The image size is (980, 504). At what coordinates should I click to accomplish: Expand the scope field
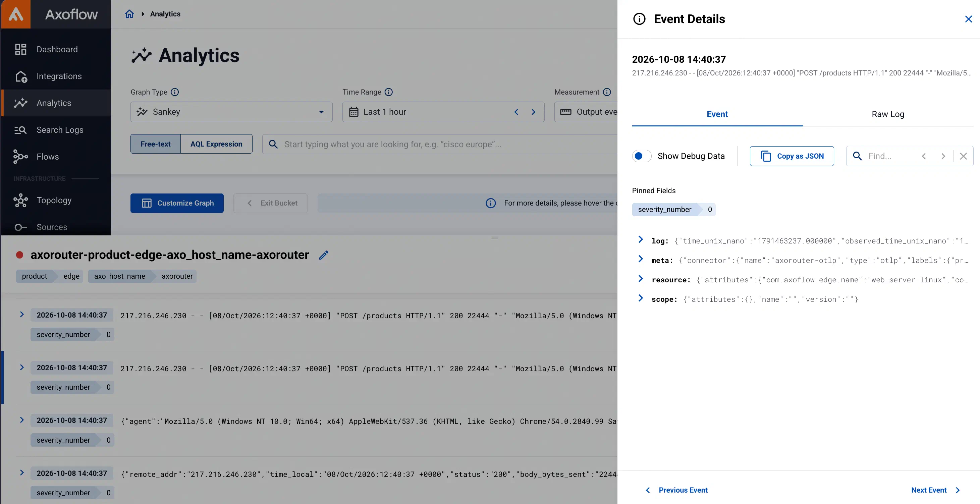(641, 298)
